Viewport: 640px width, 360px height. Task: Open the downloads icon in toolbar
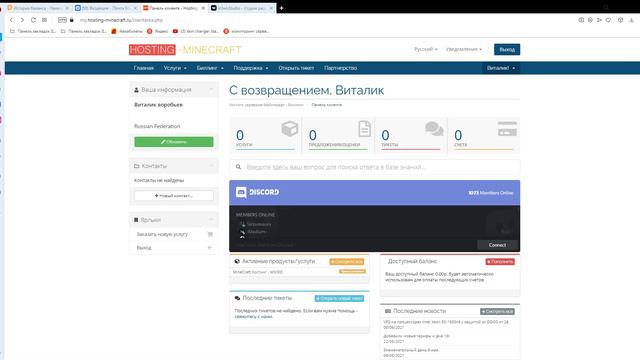[631, 20]
